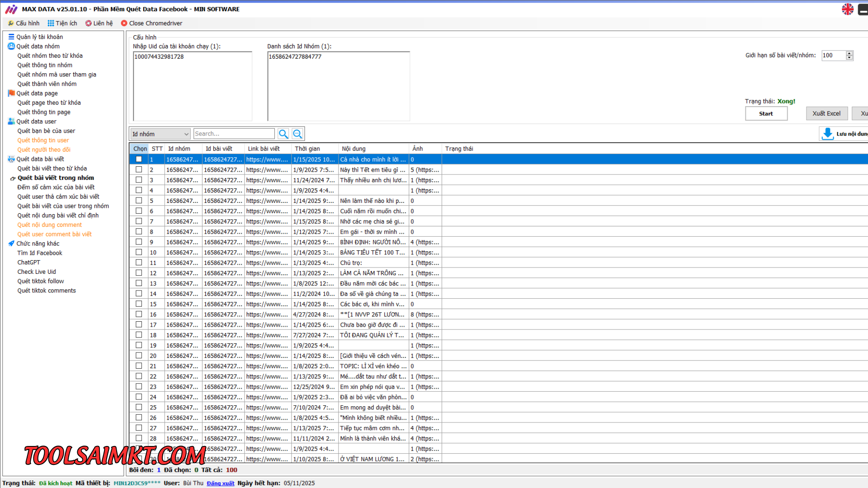Click the Chọn column header
This screenshot has width=868, height=488.
coord(139,149)
